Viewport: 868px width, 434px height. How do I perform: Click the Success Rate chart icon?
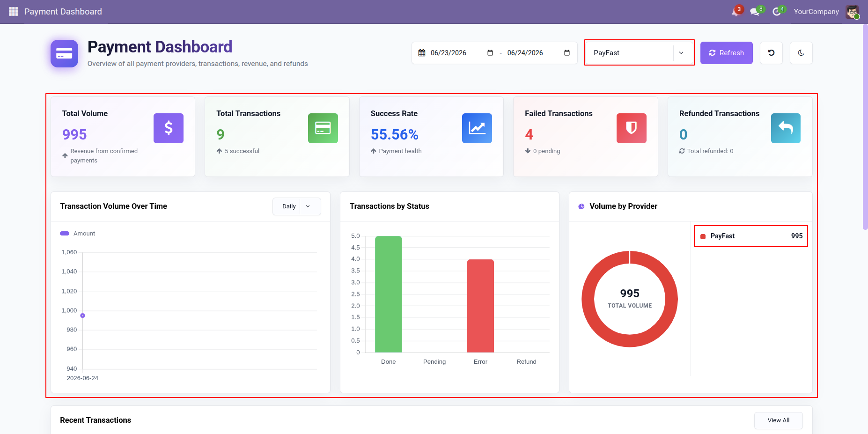click(477, 128)
